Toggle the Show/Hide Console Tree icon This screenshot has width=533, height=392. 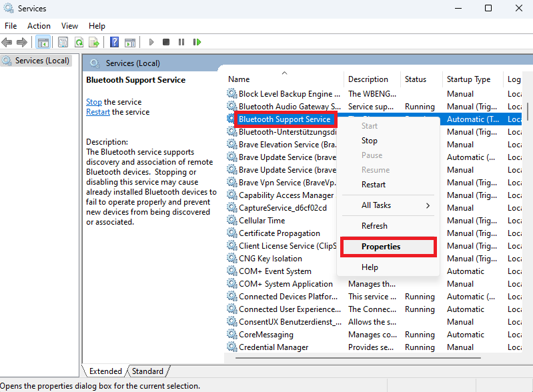click(x=43, y=42)
